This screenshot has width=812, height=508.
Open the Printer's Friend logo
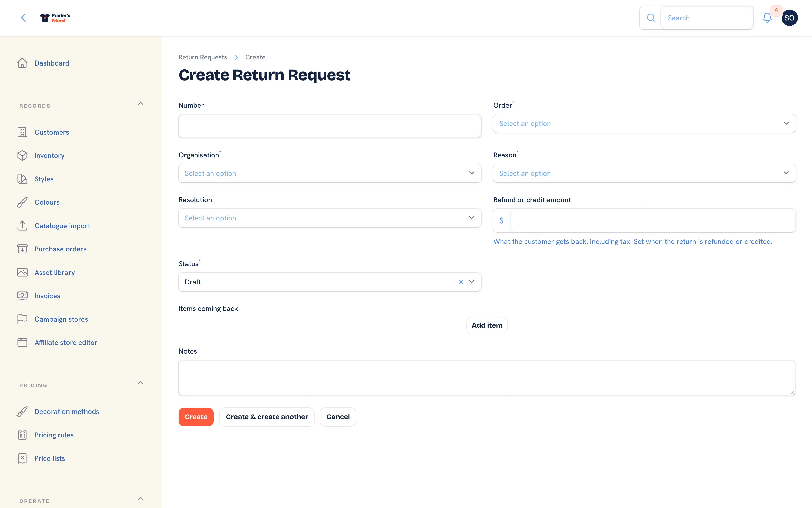coord(55,18)
